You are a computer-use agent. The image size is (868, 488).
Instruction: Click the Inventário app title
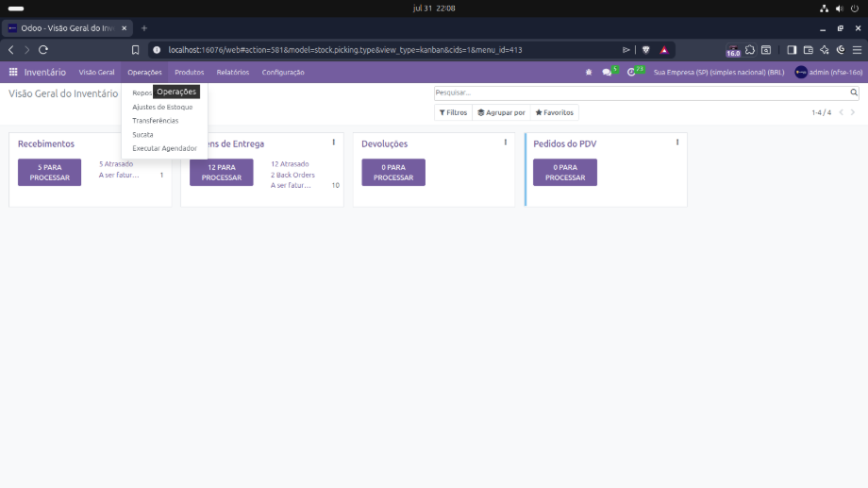pyautogui.click(x=45, y=72)
